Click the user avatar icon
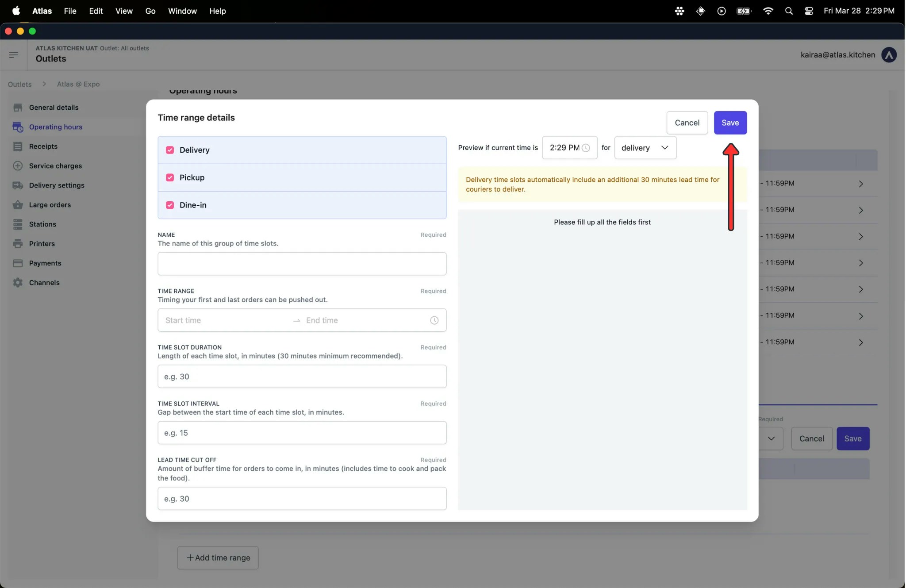The width and height of the screenshot is (906, 588). tap(888, 55)
